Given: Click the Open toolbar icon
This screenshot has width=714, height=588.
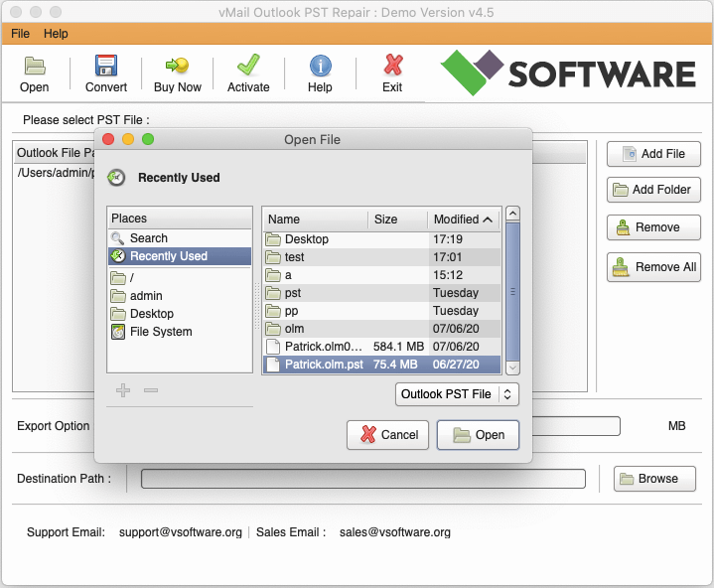Looking at the screenshot, I should pos(35,66).
